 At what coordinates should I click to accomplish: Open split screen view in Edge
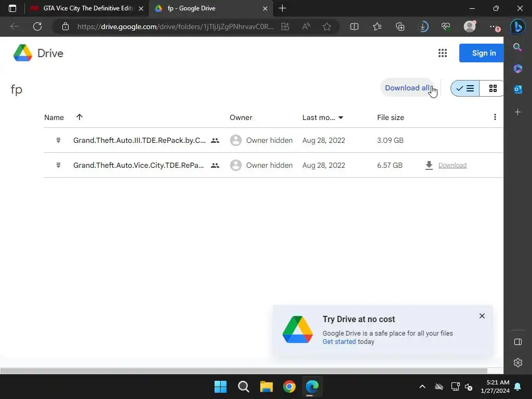point(354,26)
